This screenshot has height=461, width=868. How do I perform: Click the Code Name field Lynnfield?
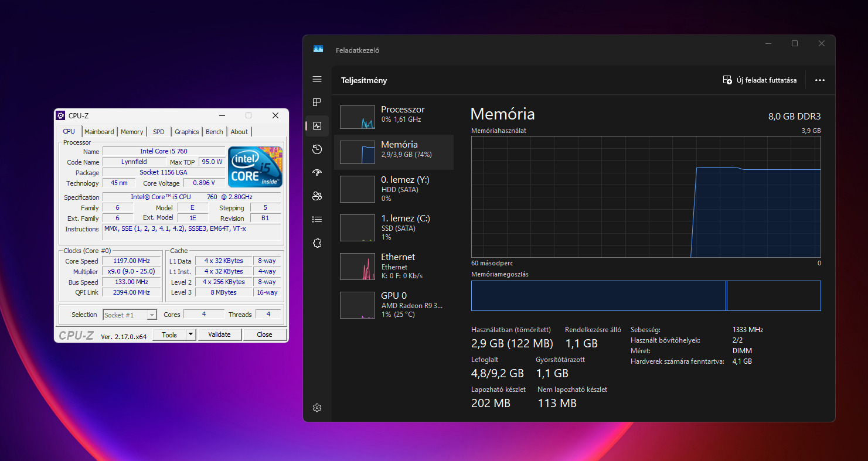[134, 162]
